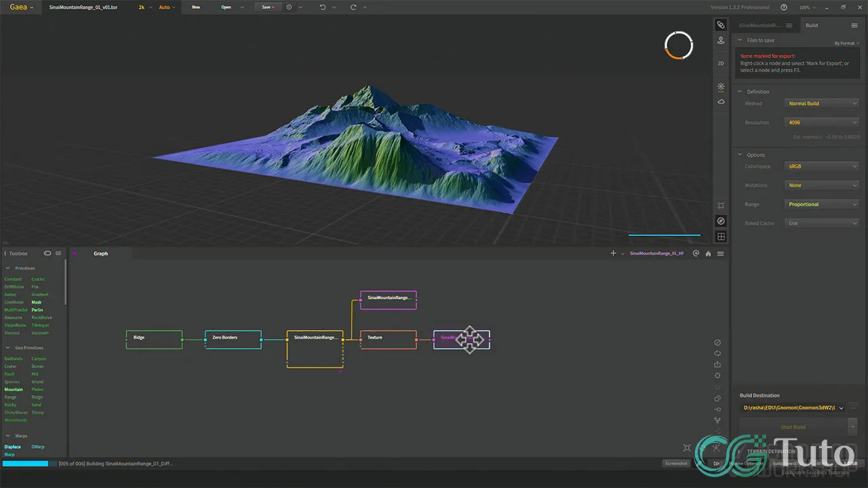This screenshot has height=488, width=868.
Task: Toggle Auto mode in the top toolbar
Action: [164, 7]
